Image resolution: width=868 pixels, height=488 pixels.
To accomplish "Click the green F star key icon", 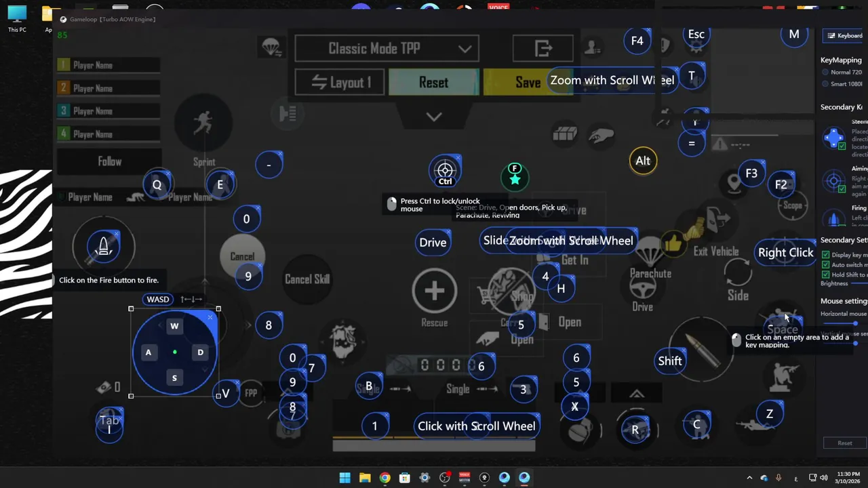I will coord(515,176).
